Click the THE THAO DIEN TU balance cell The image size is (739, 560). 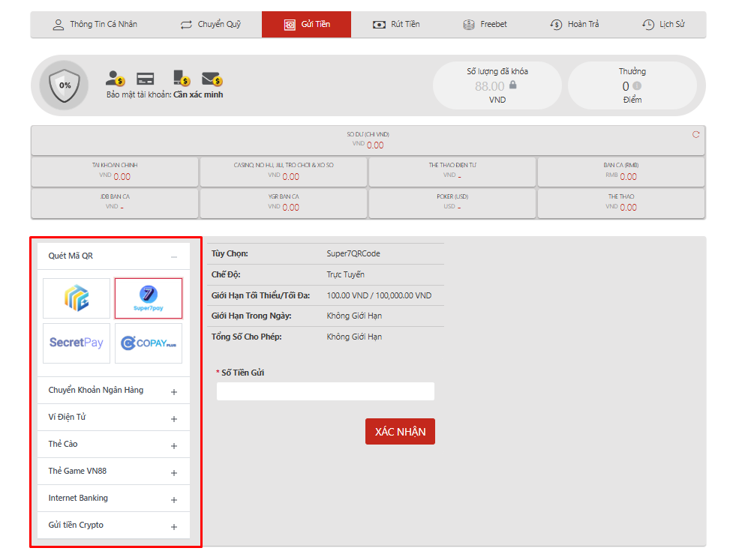452,172
